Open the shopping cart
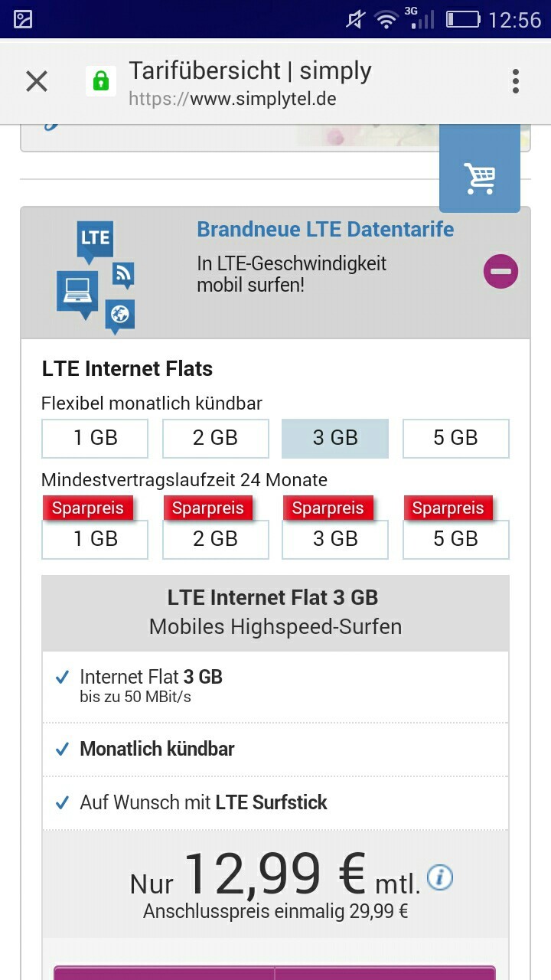Screen dimensions: 551x980 (480, 178)
